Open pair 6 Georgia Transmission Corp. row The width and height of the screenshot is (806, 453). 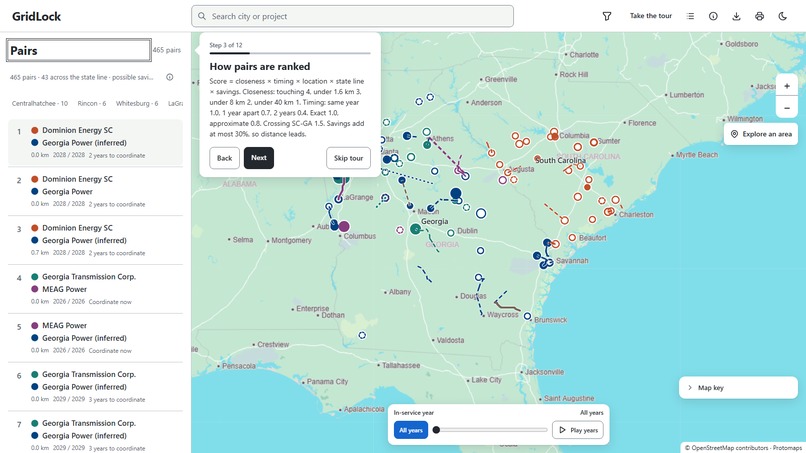pyautogui.click(x=95, y=387)
